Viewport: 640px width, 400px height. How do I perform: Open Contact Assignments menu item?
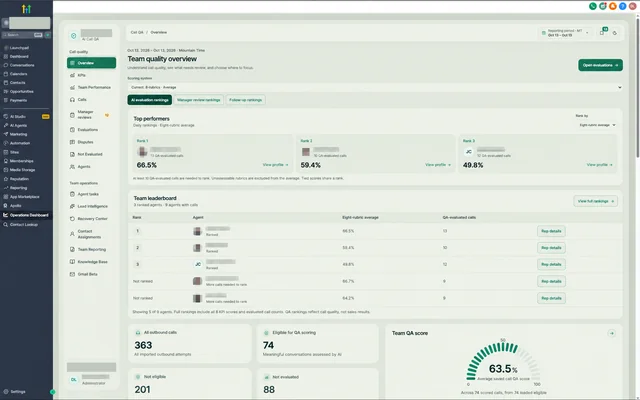click(x=91, y=234)
